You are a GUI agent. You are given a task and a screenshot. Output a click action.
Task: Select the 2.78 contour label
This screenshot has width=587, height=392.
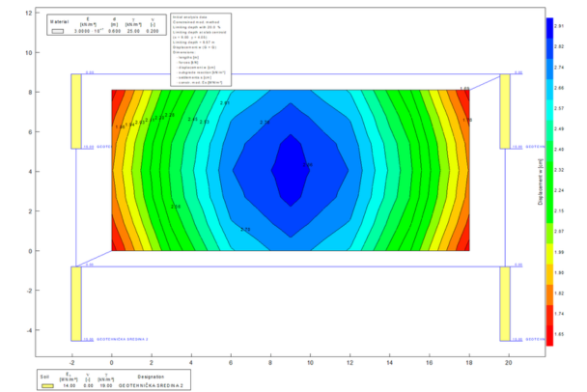point(245,230)
